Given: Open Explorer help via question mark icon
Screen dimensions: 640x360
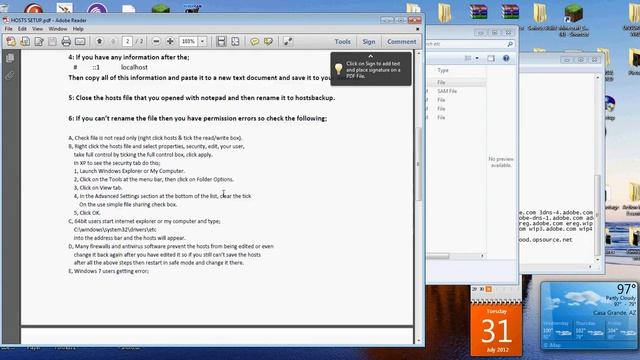Looking at the screenshot, I should [x=506, y=58].
